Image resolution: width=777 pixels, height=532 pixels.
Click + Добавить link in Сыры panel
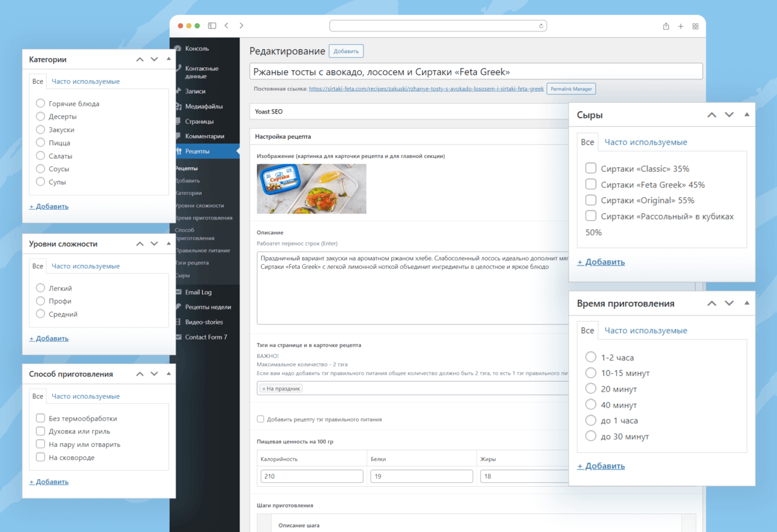click(601, 262)
